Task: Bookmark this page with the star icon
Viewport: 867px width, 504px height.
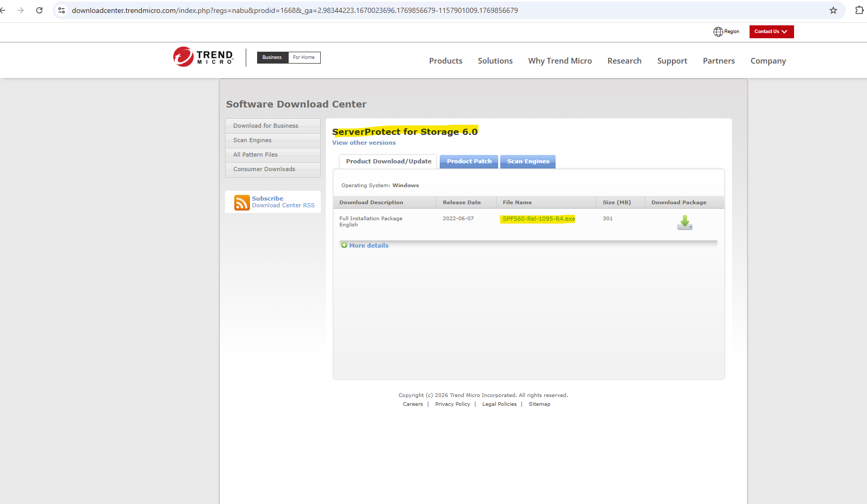Action: tap(833, 10)
